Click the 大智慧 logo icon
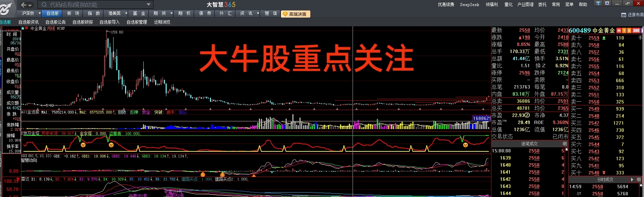The height and width of the screenshot is (197, 644). 7,9
